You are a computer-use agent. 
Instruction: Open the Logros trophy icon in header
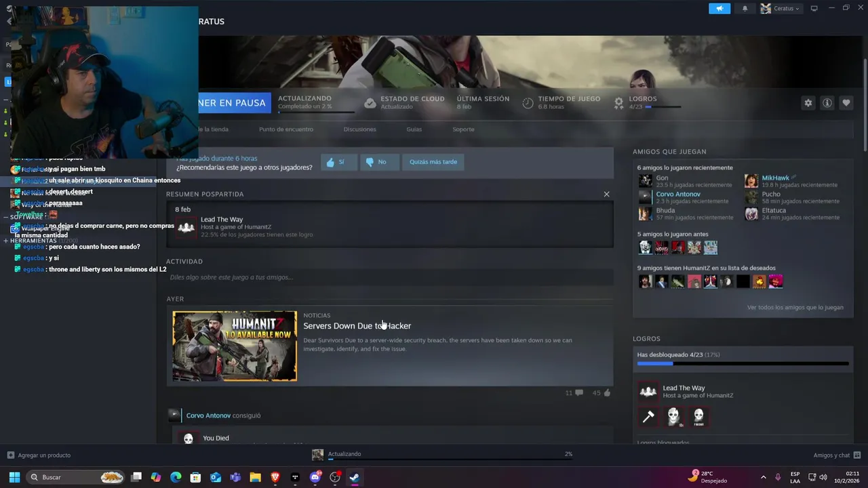pyautogui.click(x=618, y=103)
